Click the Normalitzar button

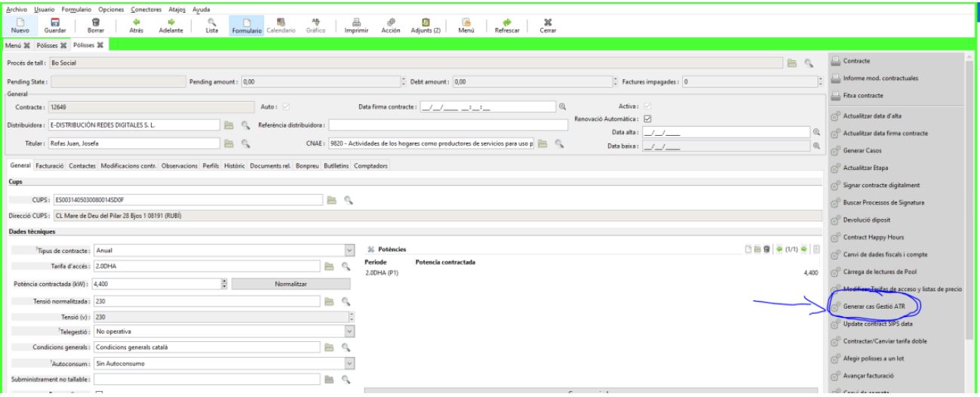(x=290, y=283)
